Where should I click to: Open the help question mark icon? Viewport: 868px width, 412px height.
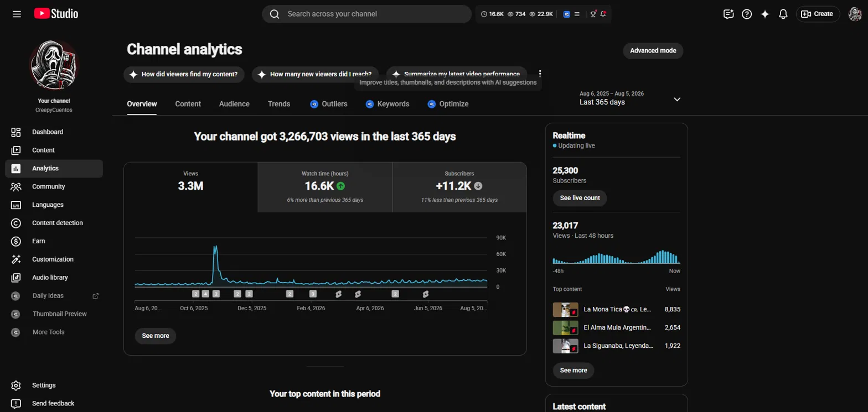point(747,14)
